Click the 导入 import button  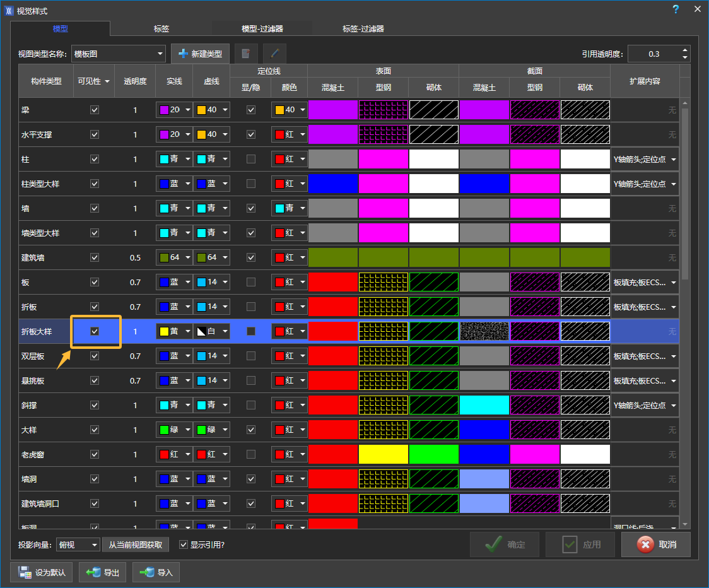pos(156,572)
